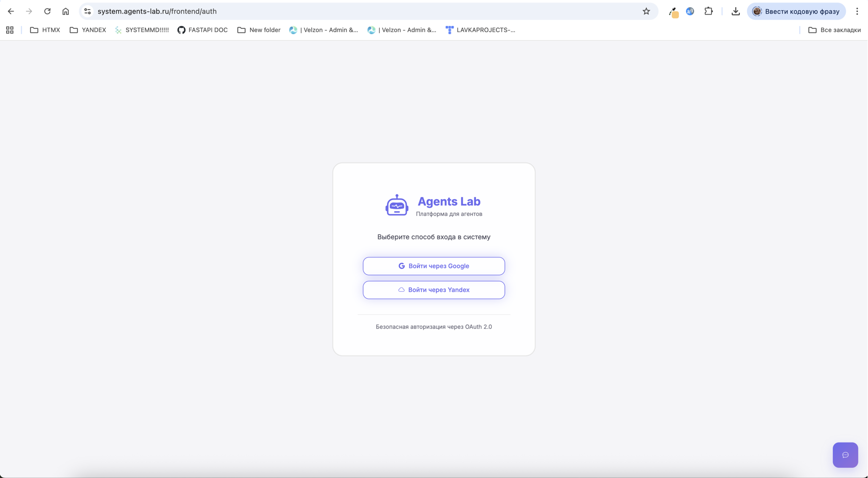Screen dimensions: 868x478
Task: Open the Все закладки bookmarks folder
Action: click(x=834, y=30)
